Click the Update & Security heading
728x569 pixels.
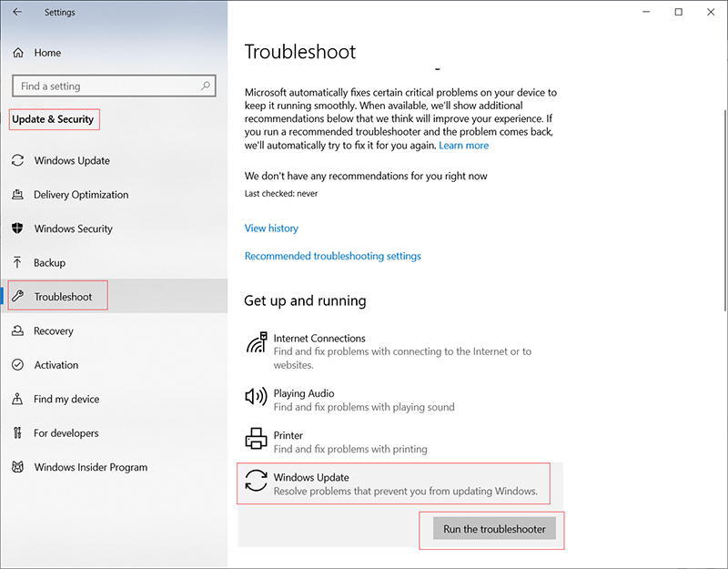53,119
